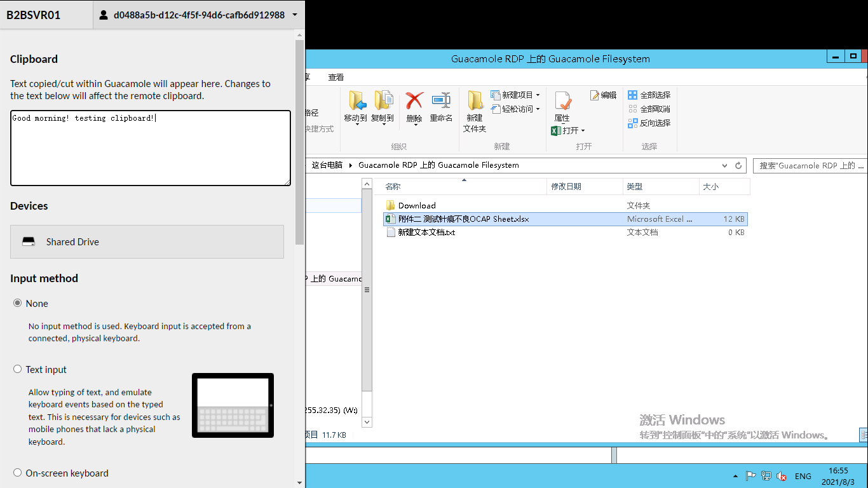Enable the Text input method
The height and width of the screenshot is (488, 868).
17,369
